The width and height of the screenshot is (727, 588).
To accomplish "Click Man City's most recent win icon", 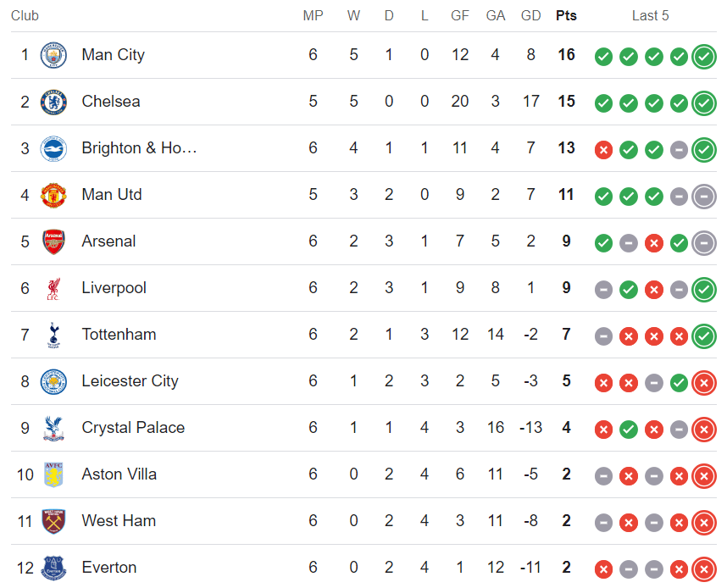I will point(704,57).
